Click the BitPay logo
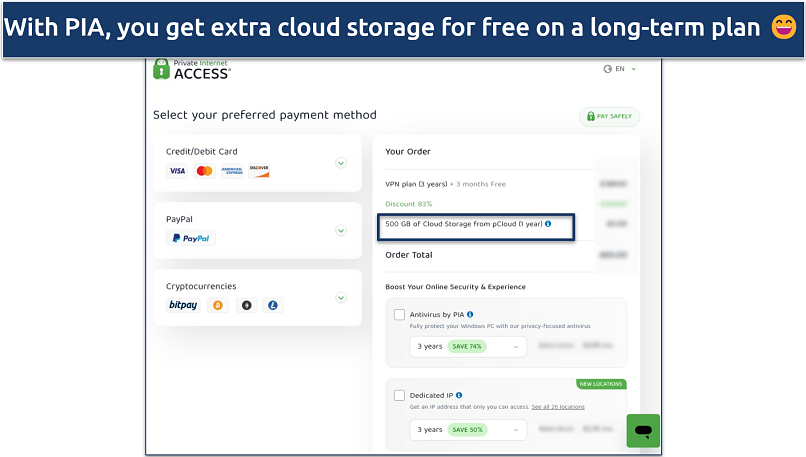 coord(182,305)
